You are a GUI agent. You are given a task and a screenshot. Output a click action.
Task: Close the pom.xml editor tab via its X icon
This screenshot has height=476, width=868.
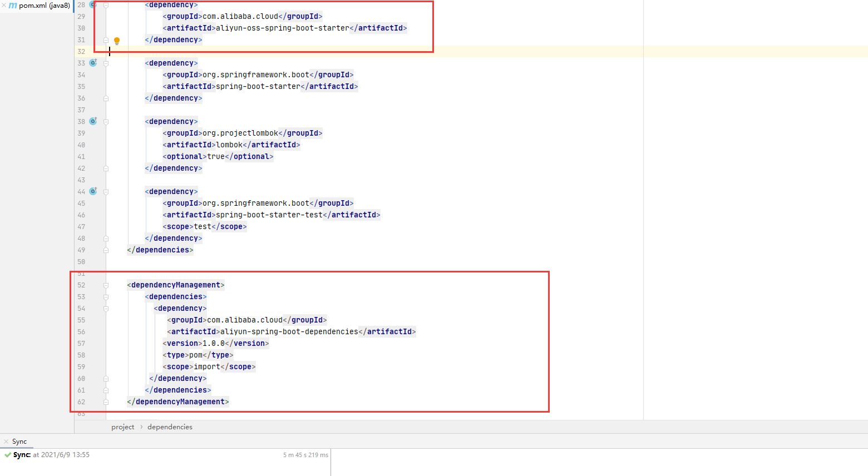point(4,5)
